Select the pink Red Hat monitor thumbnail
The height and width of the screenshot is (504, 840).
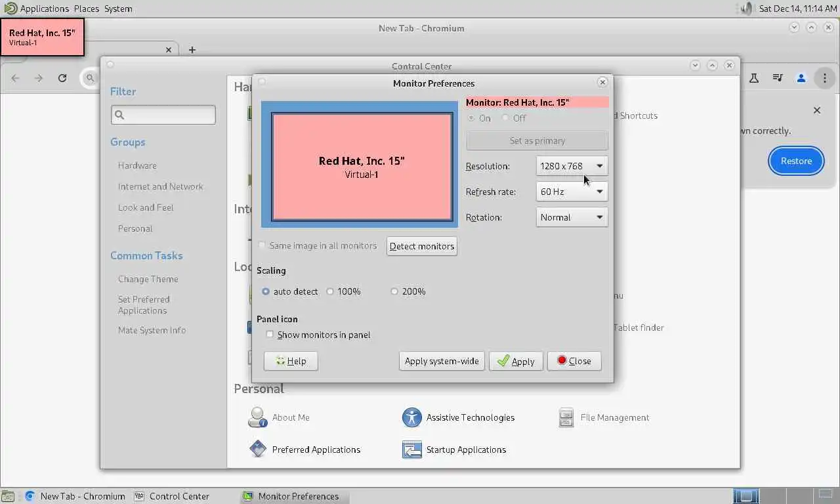(x=362, y=167)
